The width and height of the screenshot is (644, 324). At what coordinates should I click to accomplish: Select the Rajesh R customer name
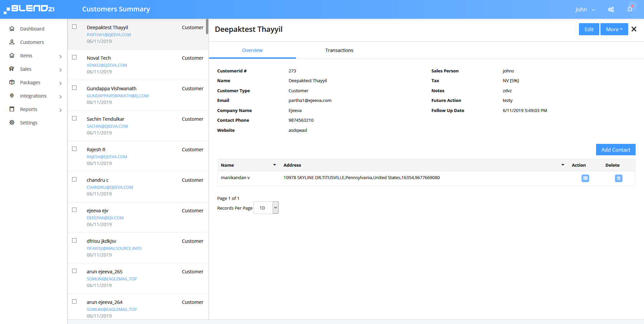point(96,150)
